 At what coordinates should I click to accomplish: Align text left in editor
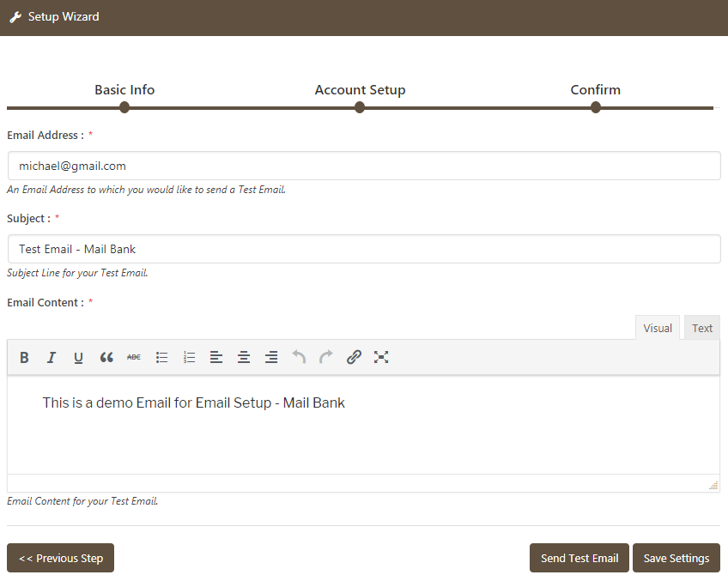(x=216, y=358)
